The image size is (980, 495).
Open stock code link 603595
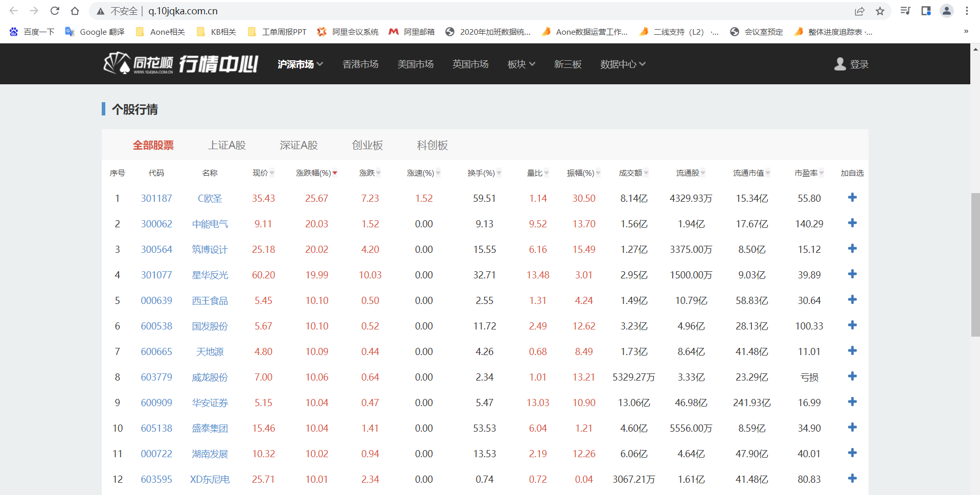156,479
